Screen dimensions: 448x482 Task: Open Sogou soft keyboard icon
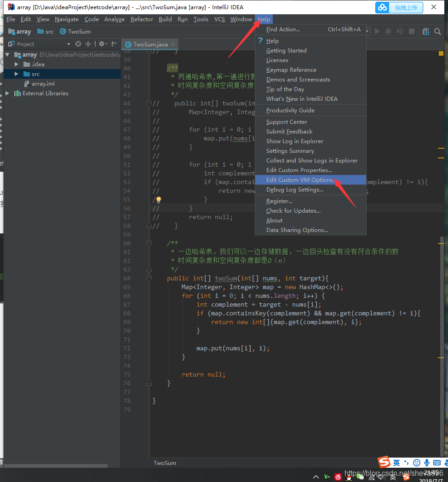pos(437,463)
